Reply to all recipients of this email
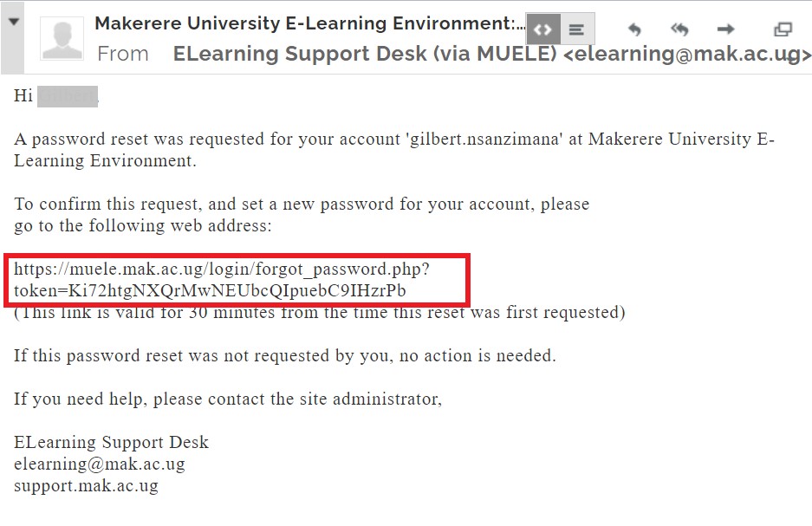812x526 pixels. coord(679,29)
